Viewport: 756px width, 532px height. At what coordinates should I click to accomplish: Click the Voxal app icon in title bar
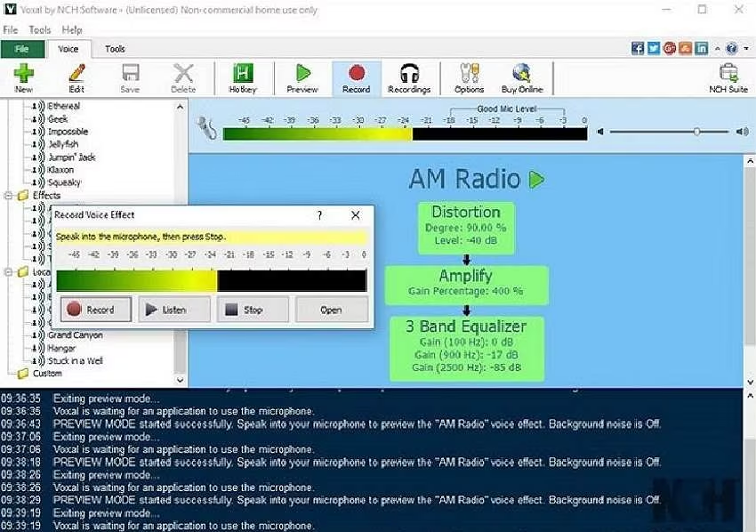point(10,9)
